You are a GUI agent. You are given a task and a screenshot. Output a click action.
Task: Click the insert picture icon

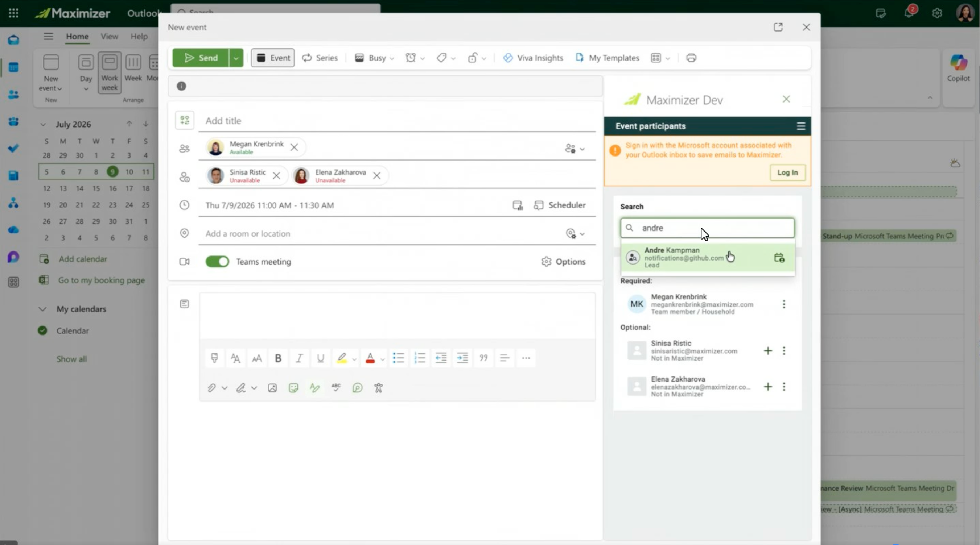(x=272, y=388)
